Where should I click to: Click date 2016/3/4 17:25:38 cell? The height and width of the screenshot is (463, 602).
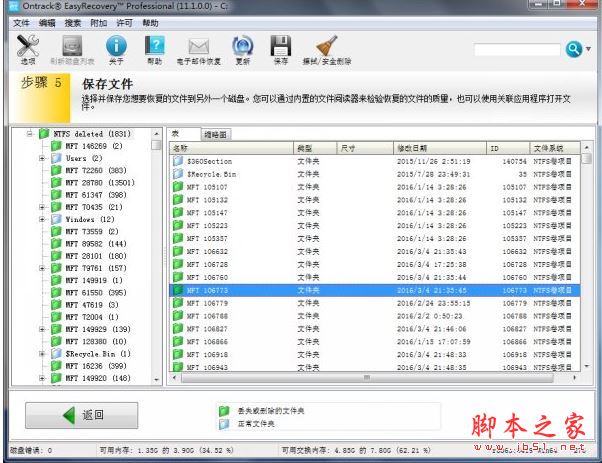[x=432, y=265]
